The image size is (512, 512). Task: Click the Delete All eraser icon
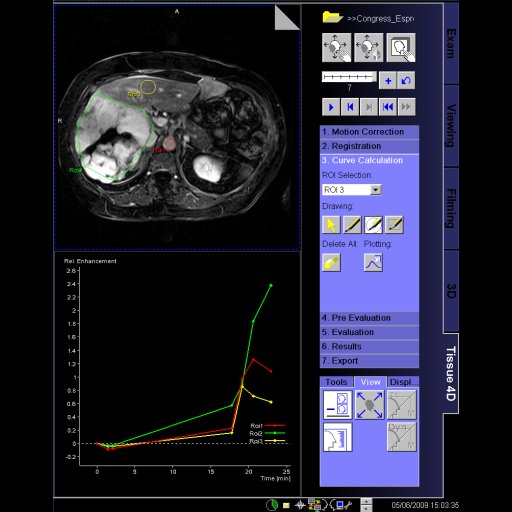(x=331, y=262)
